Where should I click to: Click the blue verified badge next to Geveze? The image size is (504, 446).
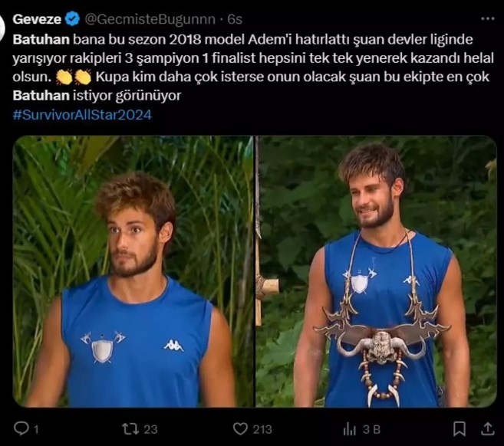pos(73,19)
